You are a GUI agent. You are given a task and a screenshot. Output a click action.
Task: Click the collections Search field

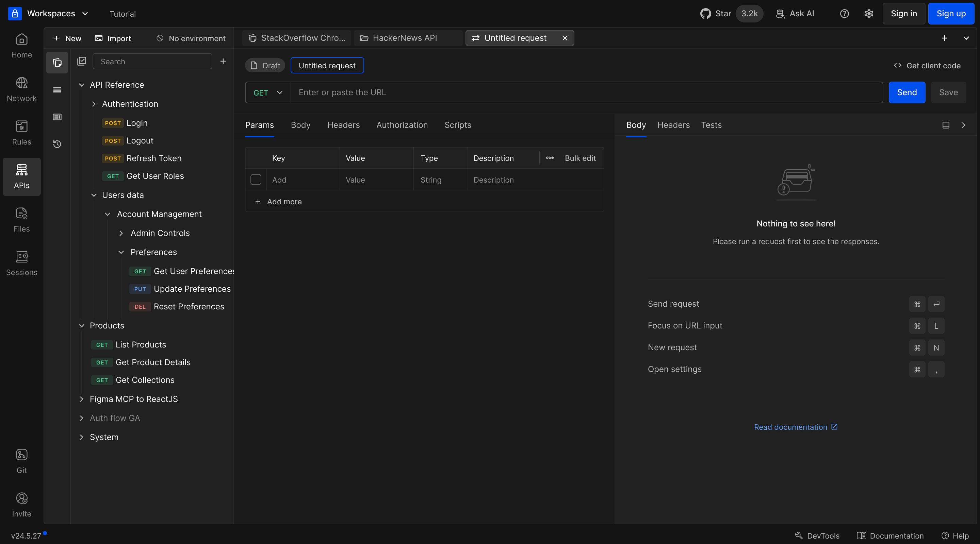(x=152, y=61)
